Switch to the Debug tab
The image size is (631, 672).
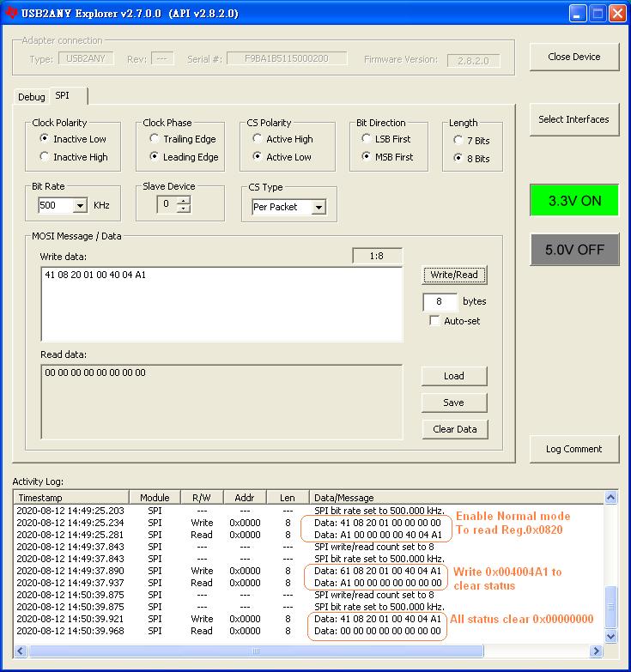31,97
